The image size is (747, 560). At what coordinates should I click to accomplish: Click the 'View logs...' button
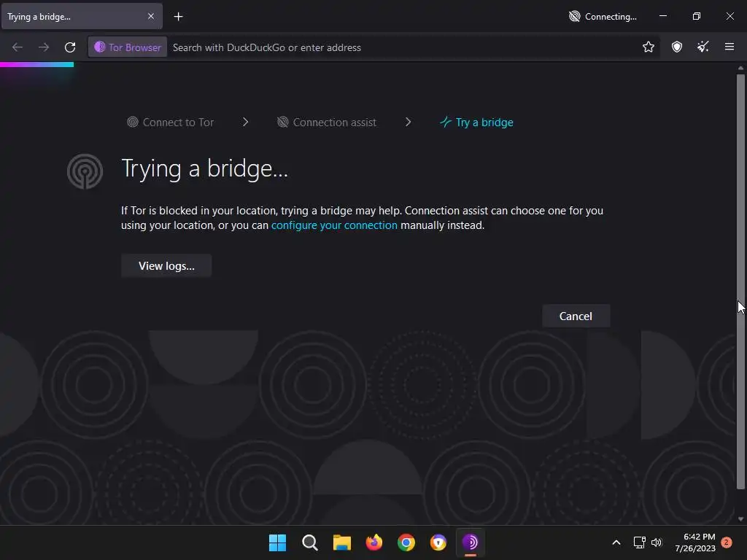point(166,265)
